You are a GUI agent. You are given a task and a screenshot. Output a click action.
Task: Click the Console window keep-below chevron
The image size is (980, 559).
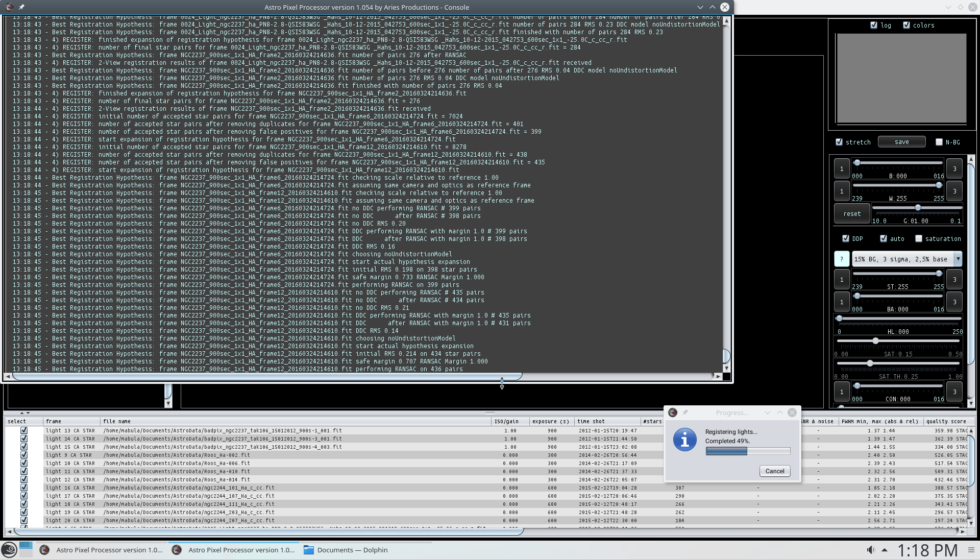tap(700, 7)
